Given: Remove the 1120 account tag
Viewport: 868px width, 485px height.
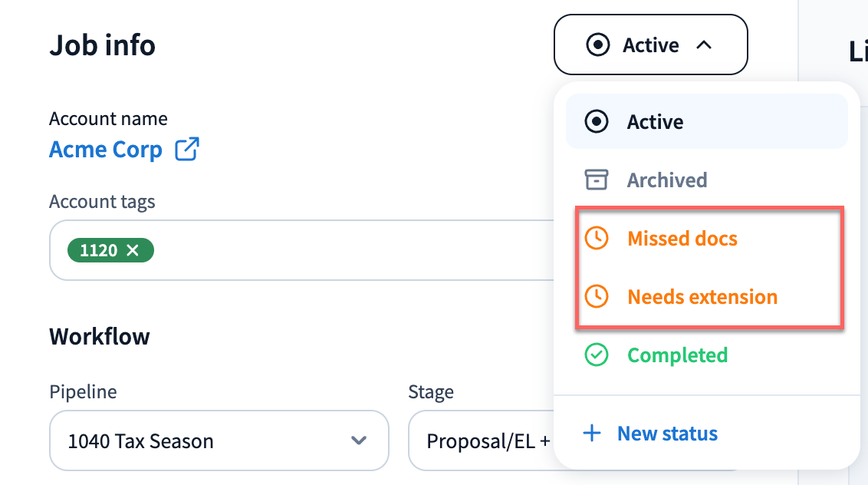Looking at the screenshot, I should (133, 250).
